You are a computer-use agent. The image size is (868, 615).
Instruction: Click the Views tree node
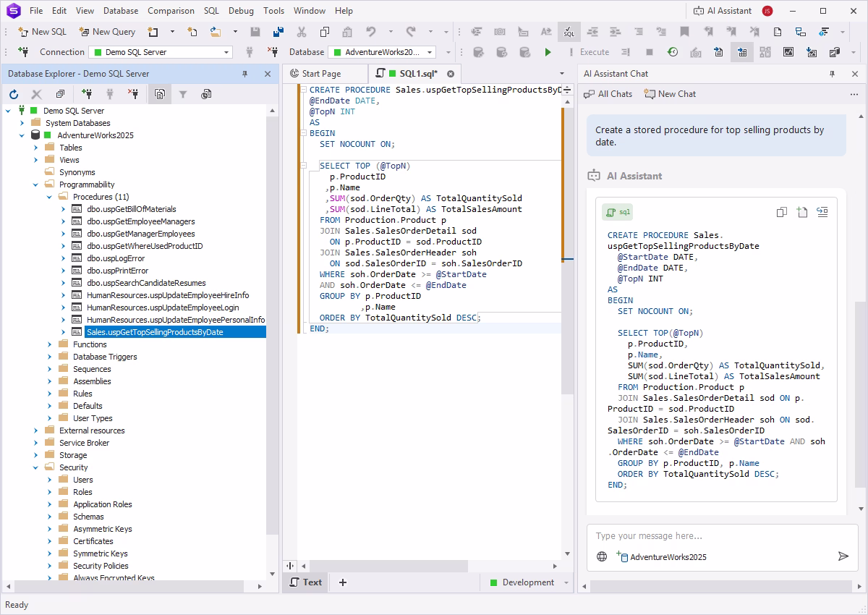[69, 160]
